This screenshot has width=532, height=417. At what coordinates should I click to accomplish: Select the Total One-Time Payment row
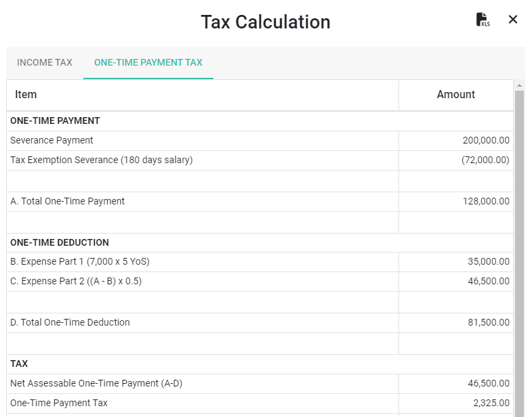260,202
